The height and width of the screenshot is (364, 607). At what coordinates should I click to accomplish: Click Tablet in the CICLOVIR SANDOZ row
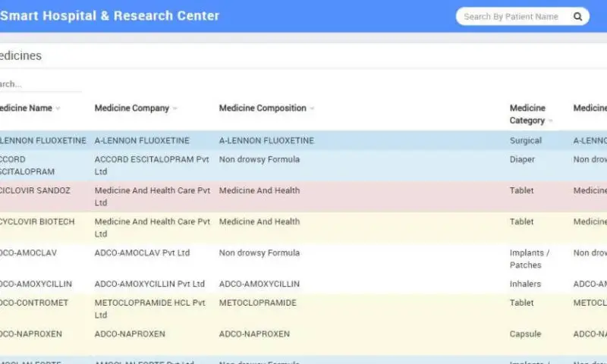(x=521, y=190)
